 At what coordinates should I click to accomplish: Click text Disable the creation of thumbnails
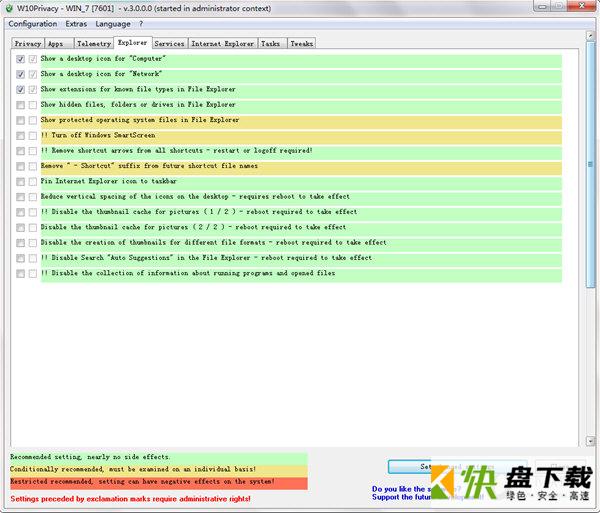214,242
